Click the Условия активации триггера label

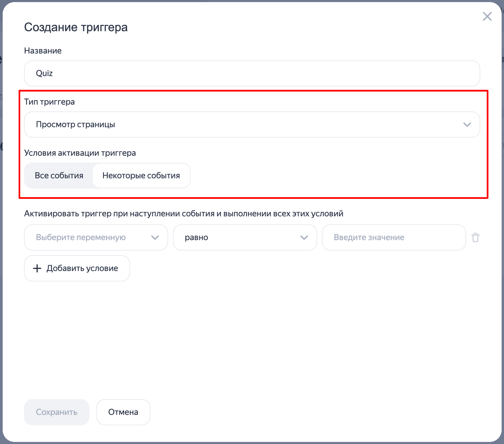pyautogui.click(x=80, y=153)
